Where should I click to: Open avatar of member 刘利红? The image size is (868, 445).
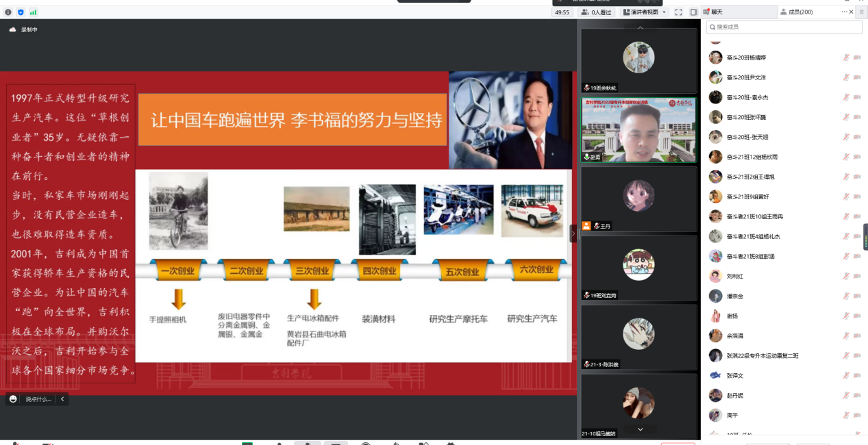point(715,277)
